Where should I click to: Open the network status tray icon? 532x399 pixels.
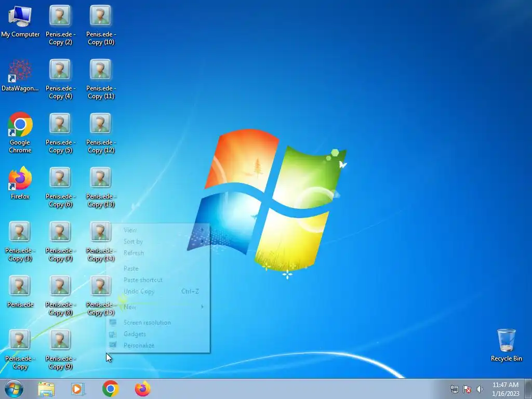click(454, 389)
